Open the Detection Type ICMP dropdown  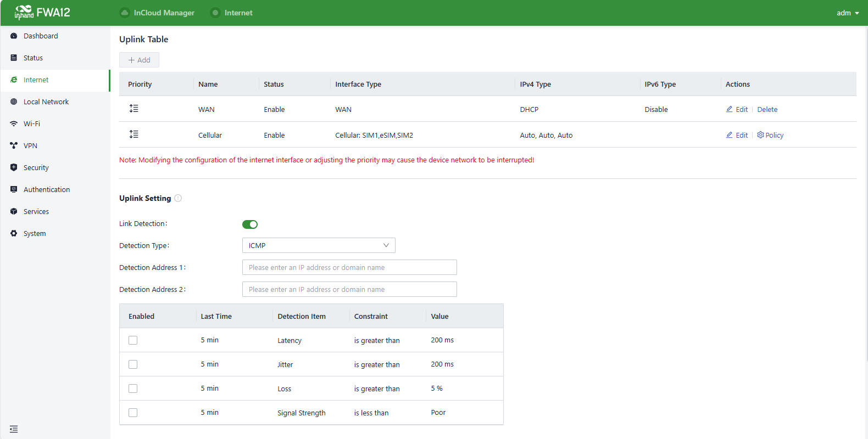point(319,245)
